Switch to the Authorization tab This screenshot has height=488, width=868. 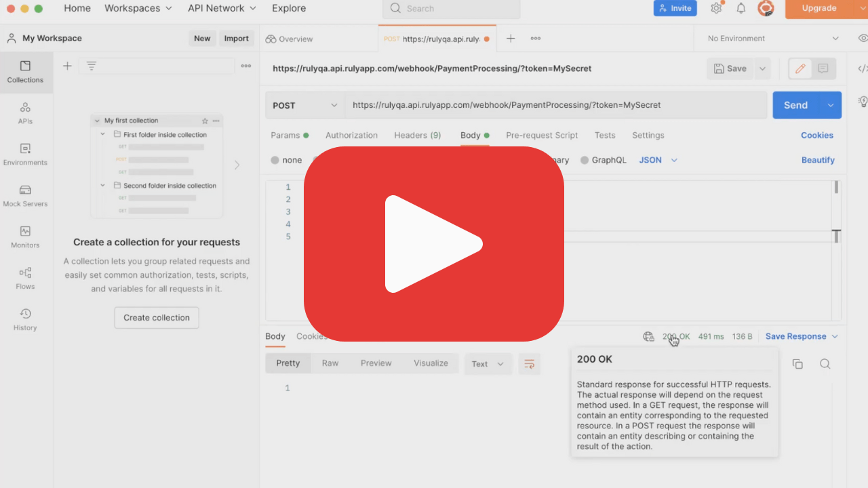click(351, 135)
